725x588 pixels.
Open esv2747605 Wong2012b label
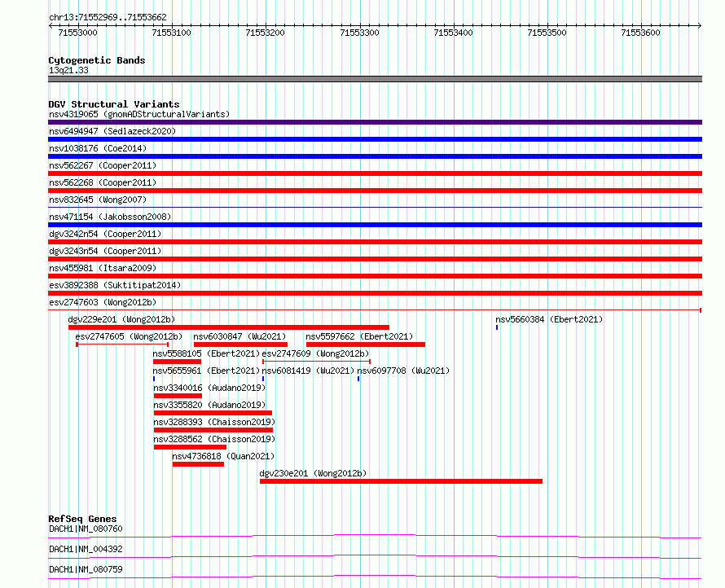click(129, 336)
